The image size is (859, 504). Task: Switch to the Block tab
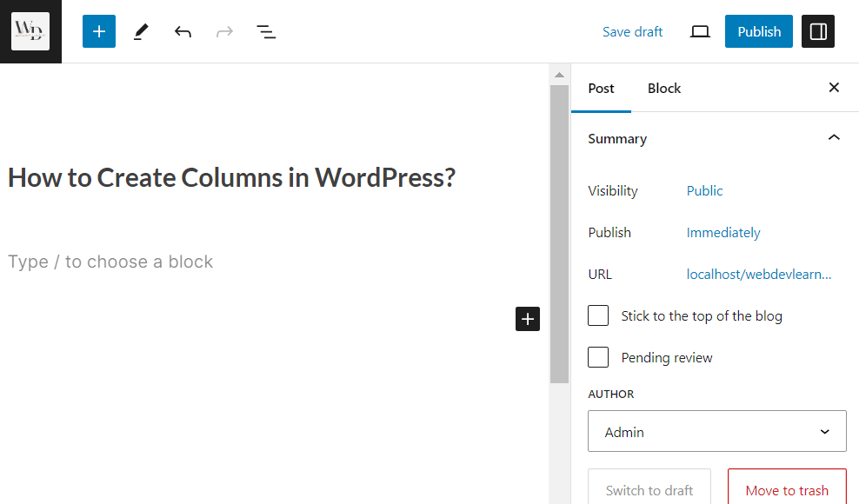pos(664,89)
